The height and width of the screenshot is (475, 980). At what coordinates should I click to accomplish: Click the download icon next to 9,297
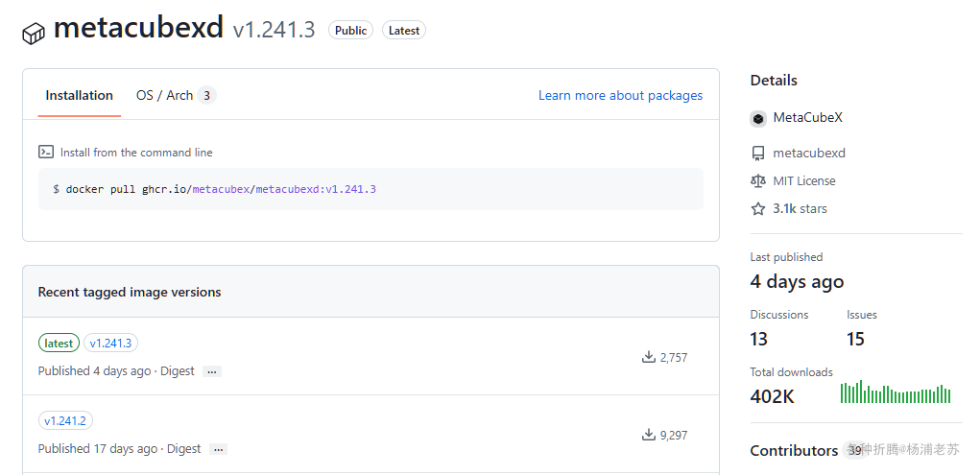click(x=648, y=435)
